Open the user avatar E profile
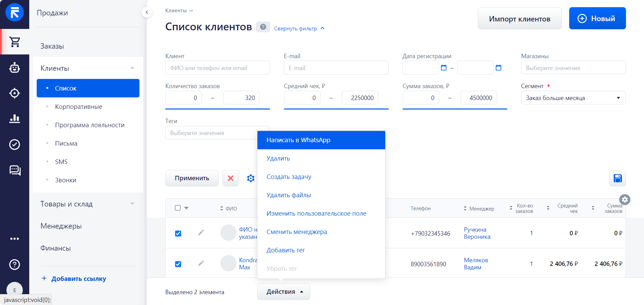 pos(15,290)
